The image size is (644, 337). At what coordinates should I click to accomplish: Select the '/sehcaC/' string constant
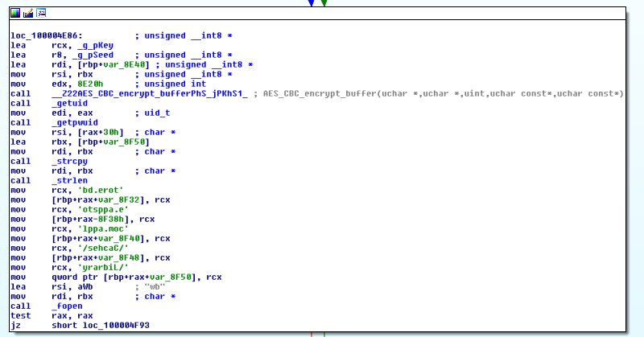point(103,249)
